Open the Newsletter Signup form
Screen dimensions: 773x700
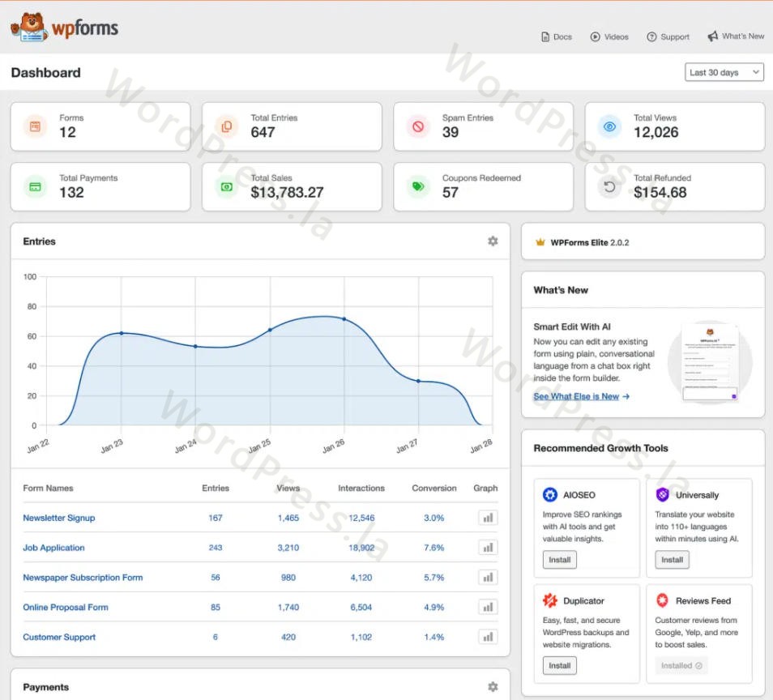pyautogui.click(x=59, y=518)
